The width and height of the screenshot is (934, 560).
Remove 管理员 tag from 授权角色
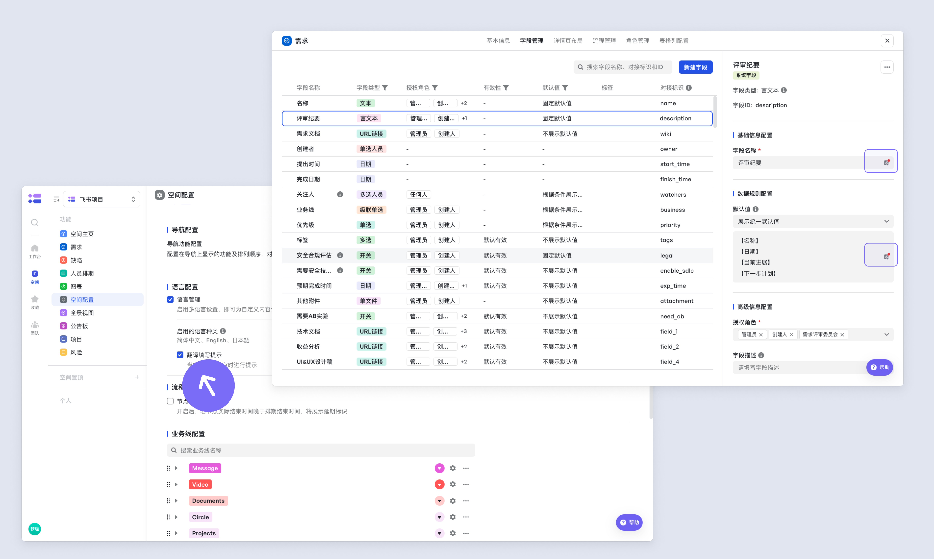click(761, 335)
